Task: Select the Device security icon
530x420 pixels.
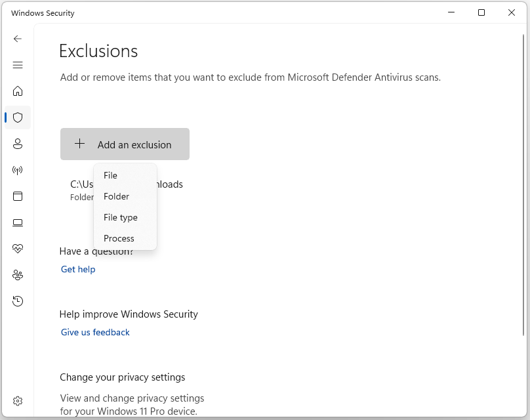Action: point(18,222)
